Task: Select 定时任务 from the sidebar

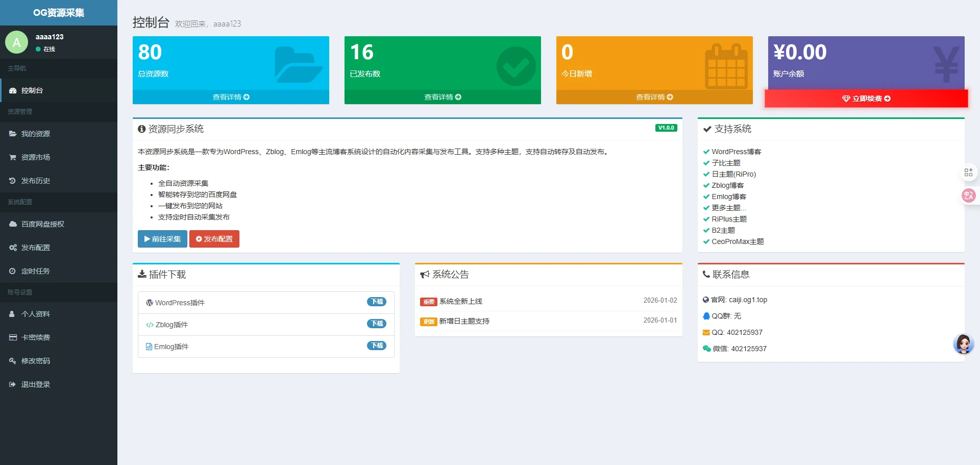Action: pyautogui.click(x=35, y=271)
